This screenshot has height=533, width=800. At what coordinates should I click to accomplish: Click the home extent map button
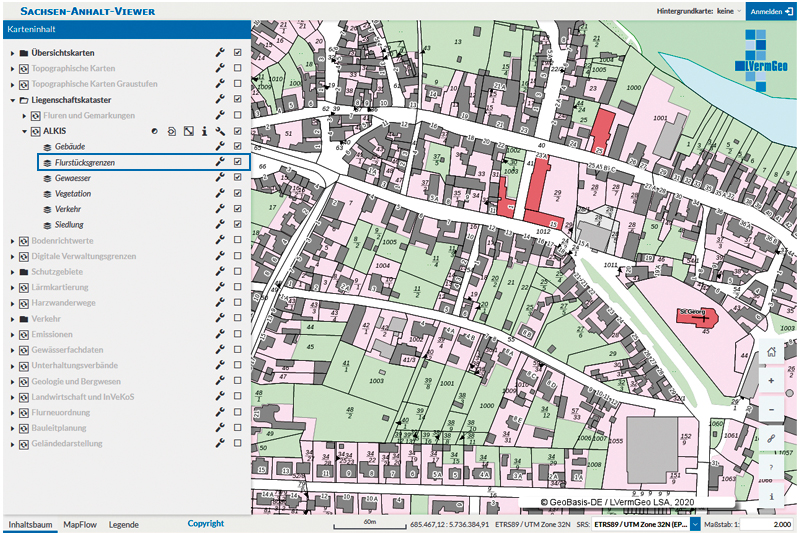(771, 351)
